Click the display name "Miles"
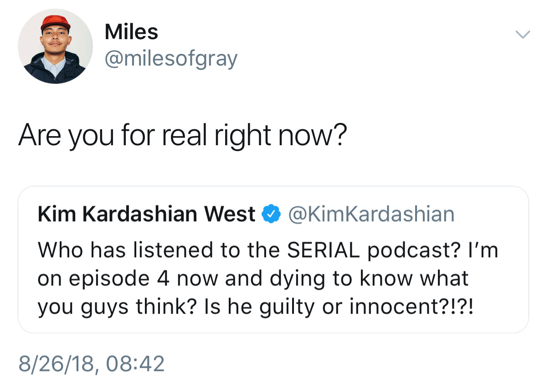The width and height of the screenshot is (540, 392). [x=131, y=32]
